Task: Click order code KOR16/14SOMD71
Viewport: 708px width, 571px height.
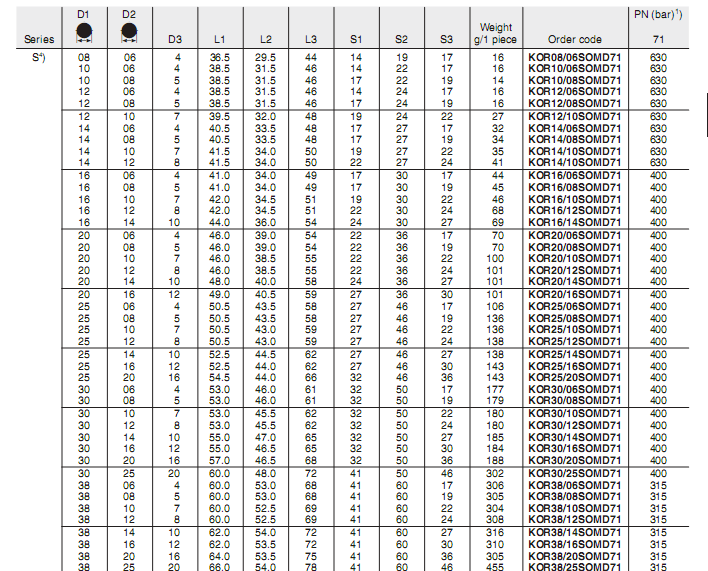Action: (x=573, y=222)
